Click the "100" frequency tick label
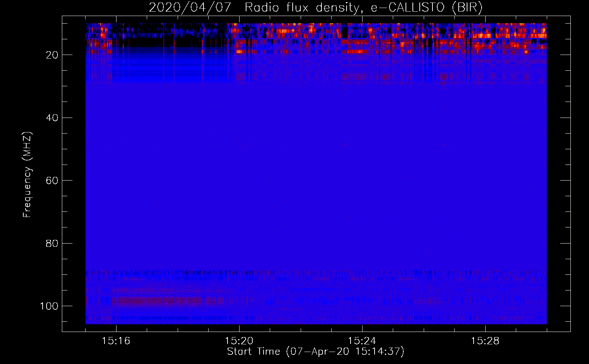 click(49, 306)
